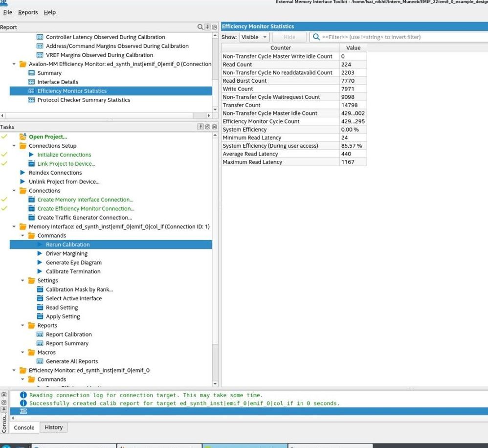Click Create Efficiency Monitor Connection task

(86, 208)
